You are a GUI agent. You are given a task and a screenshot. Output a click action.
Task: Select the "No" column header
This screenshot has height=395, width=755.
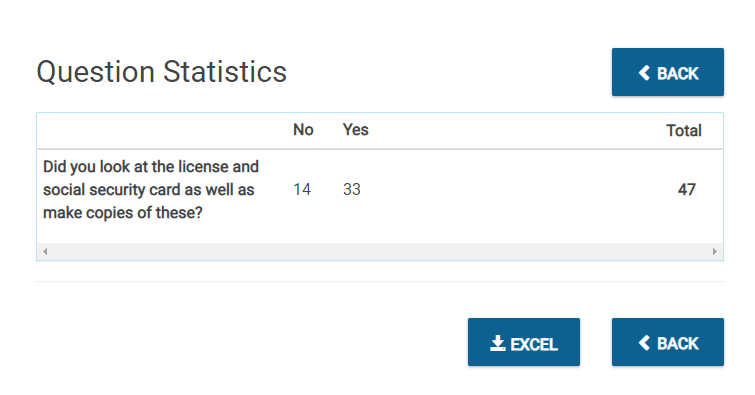[303, 130]
